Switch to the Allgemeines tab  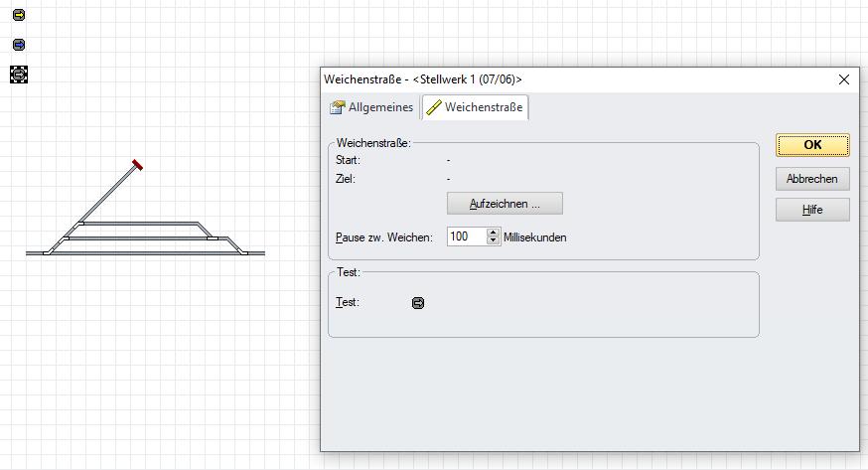pyautogui.click(x=371, y=107)
